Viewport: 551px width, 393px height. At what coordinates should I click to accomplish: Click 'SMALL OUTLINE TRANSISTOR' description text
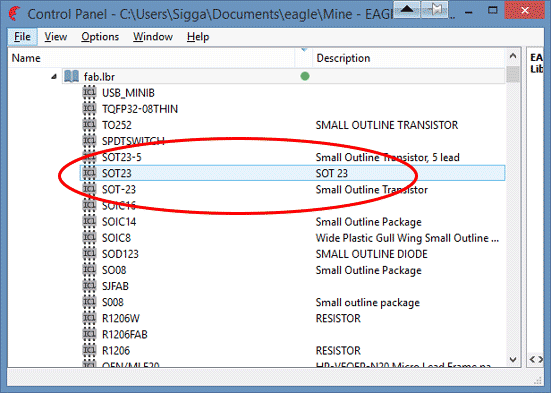pos(387,125)
